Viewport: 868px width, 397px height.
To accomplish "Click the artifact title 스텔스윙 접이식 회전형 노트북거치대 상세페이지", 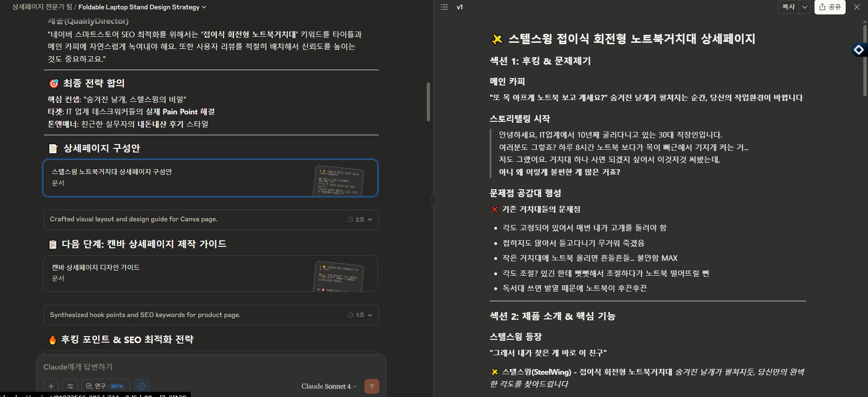I will [632, 39].
